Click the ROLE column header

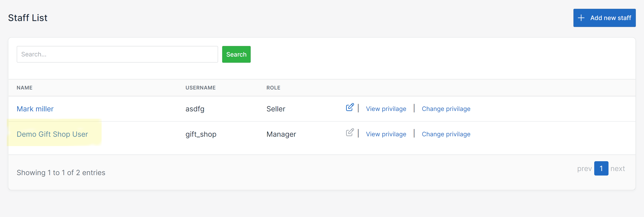pos(273,88)
